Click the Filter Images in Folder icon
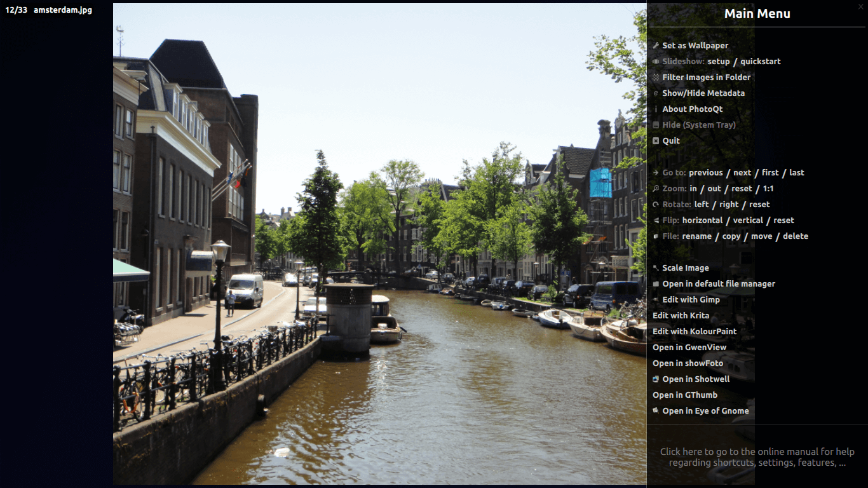 click(x=656, y=78)
